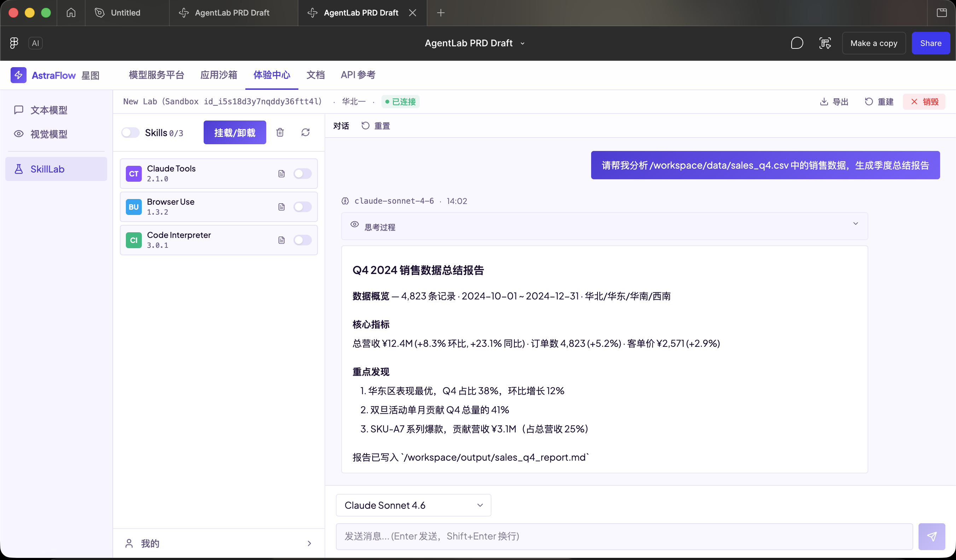956x560 pixels.
Task: Click the model icon beside claude-sonnet-4-6
Action: point(345,201)
